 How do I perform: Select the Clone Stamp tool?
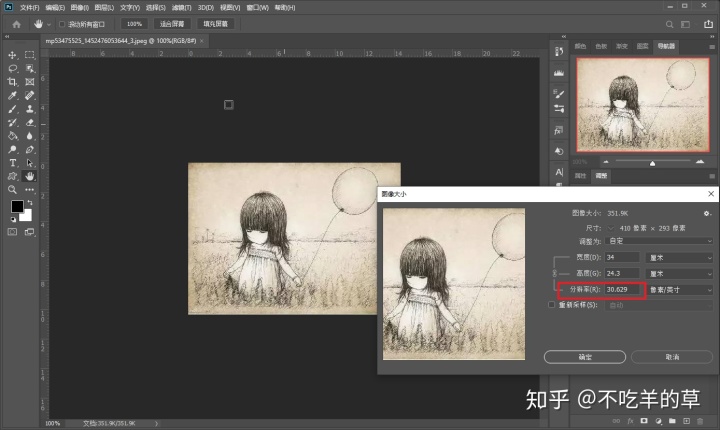point(30,109)
